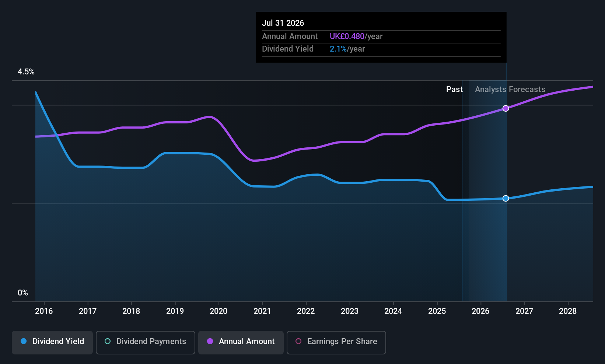605x364 pixels.
Task: Click the blue Dividend Yield data point
Action: [x=506, y=198]
